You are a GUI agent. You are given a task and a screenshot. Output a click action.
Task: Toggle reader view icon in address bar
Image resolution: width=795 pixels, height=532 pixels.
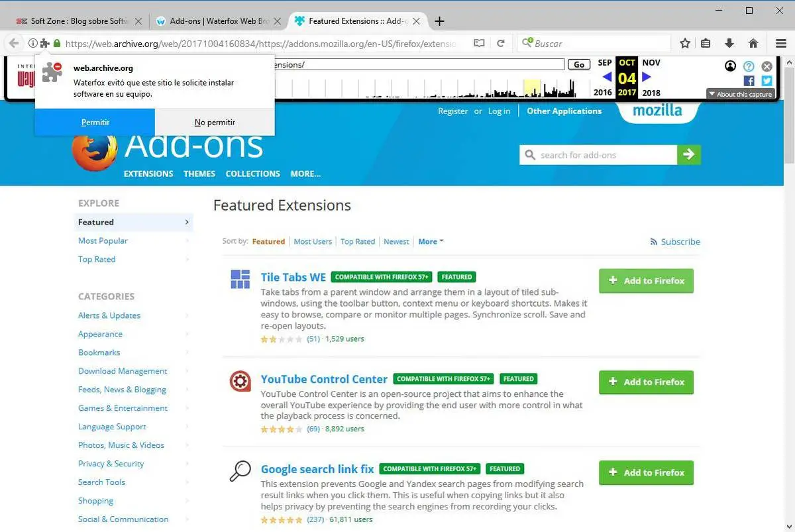(479, 43)
